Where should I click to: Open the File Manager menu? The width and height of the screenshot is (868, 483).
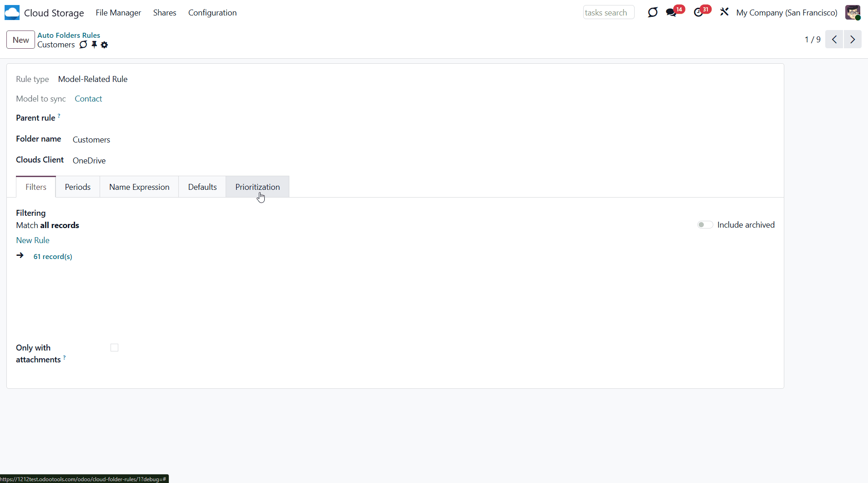click(x=118, y=13)
